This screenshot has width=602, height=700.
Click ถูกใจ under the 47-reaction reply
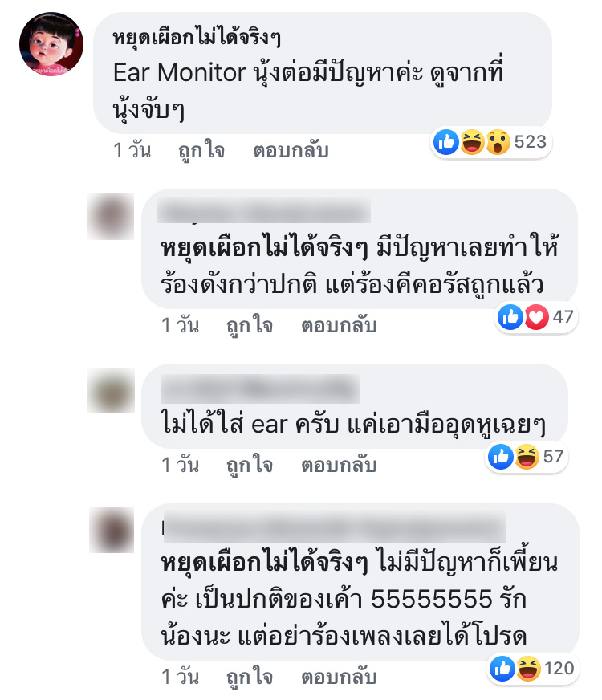coord(250,325)
